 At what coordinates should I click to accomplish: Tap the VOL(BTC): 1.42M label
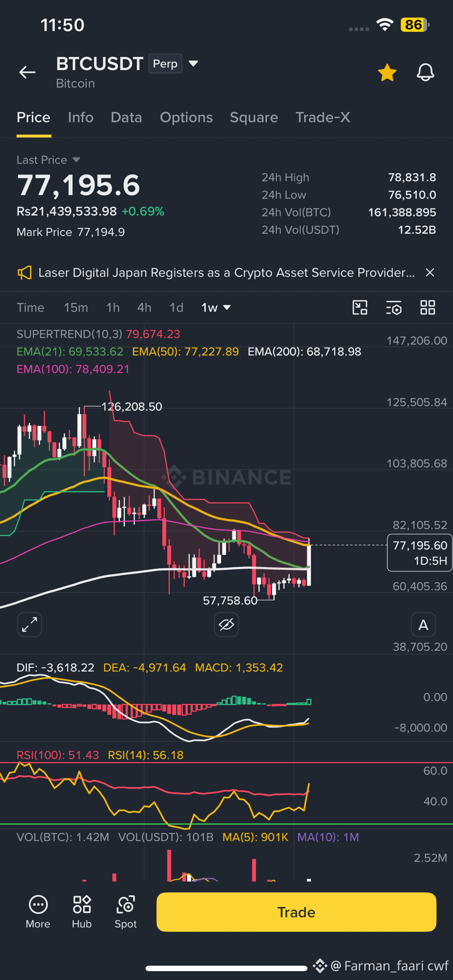(x=63, y=837)
